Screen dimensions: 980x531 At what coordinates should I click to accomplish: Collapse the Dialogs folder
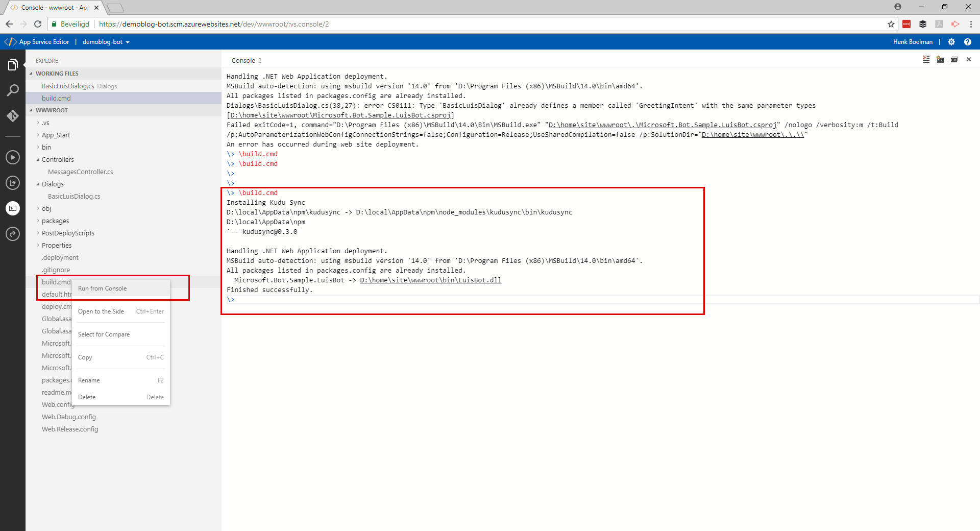click(x=38, y=184)
